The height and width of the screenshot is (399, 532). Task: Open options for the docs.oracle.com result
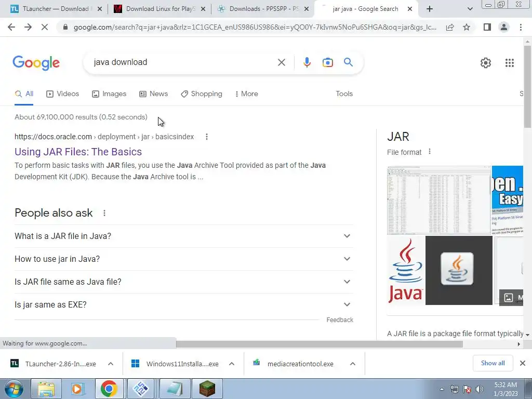pyautogui.click(x=207, y=137)
